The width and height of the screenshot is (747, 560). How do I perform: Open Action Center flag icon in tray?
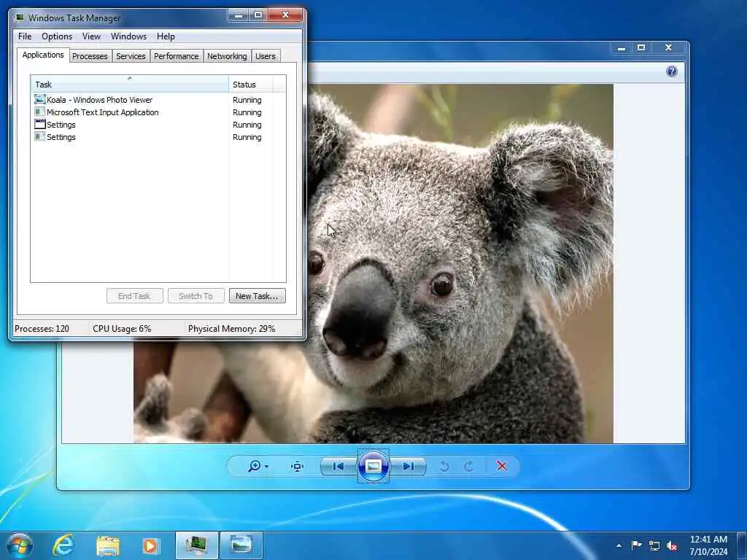pos(636,545)
